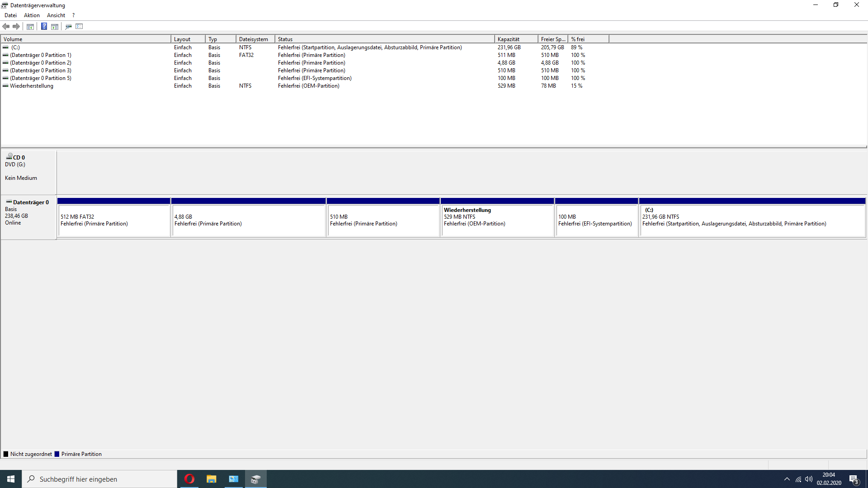Select the (C:) 231,96 GB NTFS partition block

[x=752, y=221]
